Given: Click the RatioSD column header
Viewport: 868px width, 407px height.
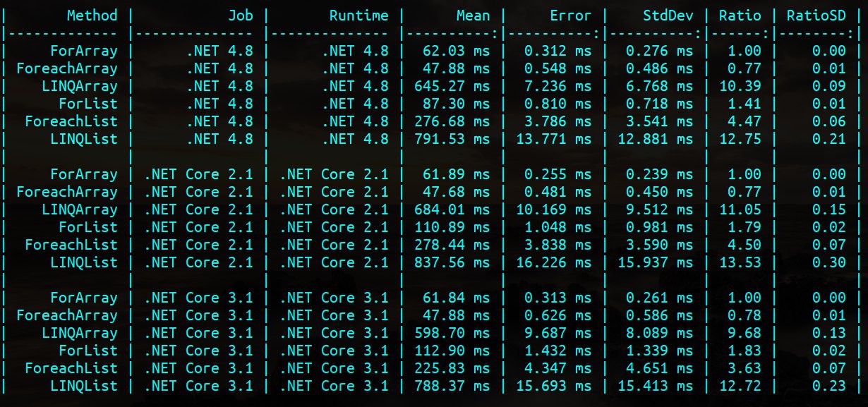Looking at the screenshot, I should [816, 16].
